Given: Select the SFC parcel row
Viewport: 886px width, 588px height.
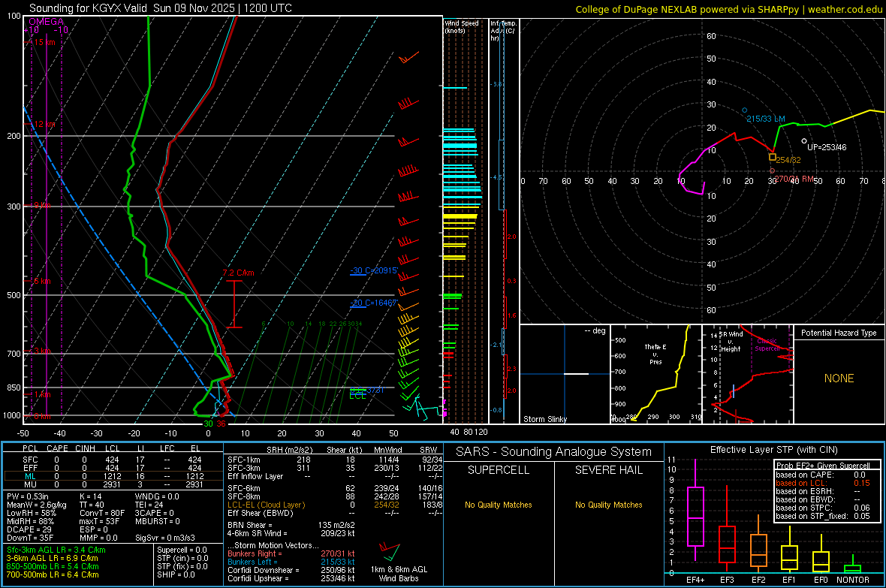Looking at the screenshot, I should [113, 460].
